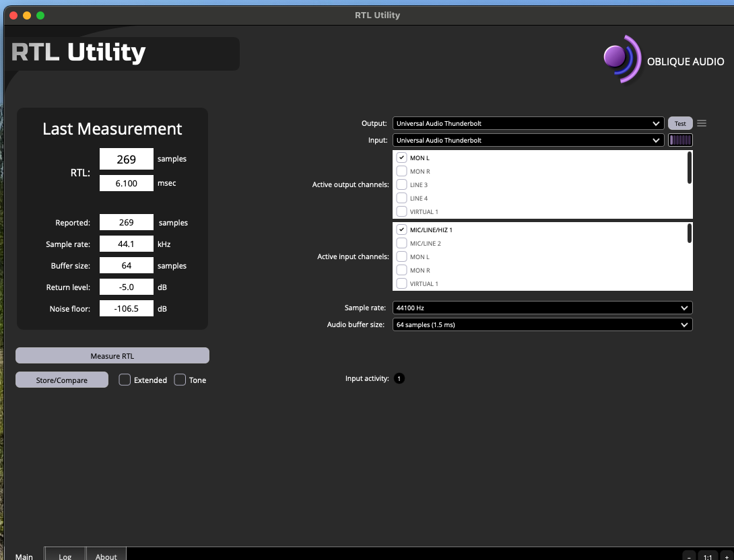Click the "Noise floor:" label

coord(70,309)
